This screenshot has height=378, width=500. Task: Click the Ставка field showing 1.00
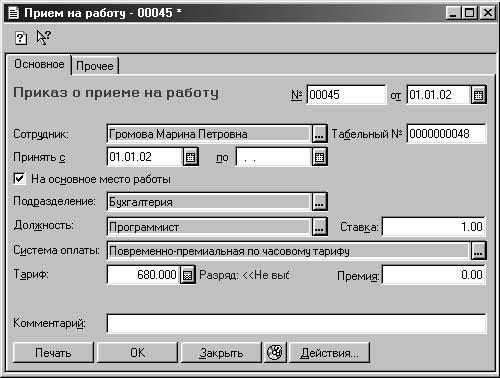(434, 227)
